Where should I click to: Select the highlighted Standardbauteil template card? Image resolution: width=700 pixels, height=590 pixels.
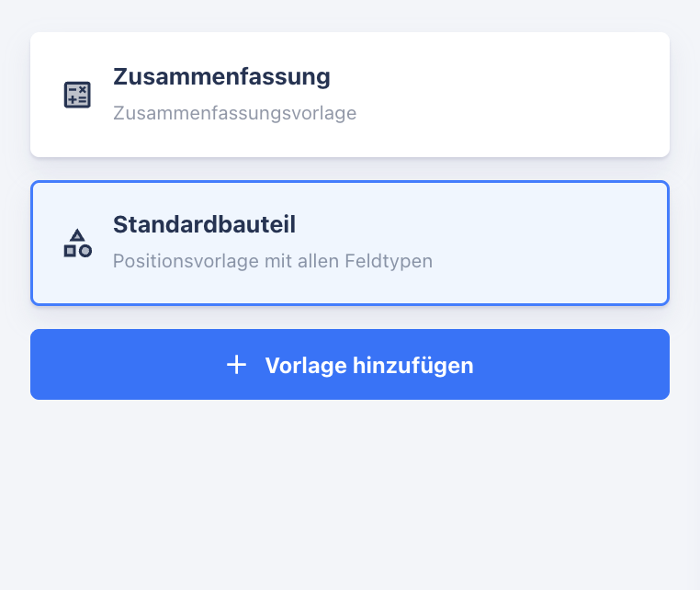click(349, 243)
